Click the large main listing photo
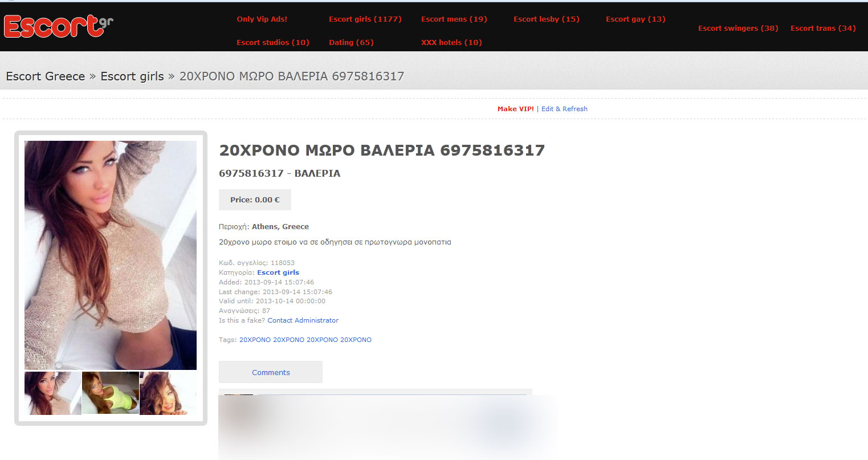 111,255
